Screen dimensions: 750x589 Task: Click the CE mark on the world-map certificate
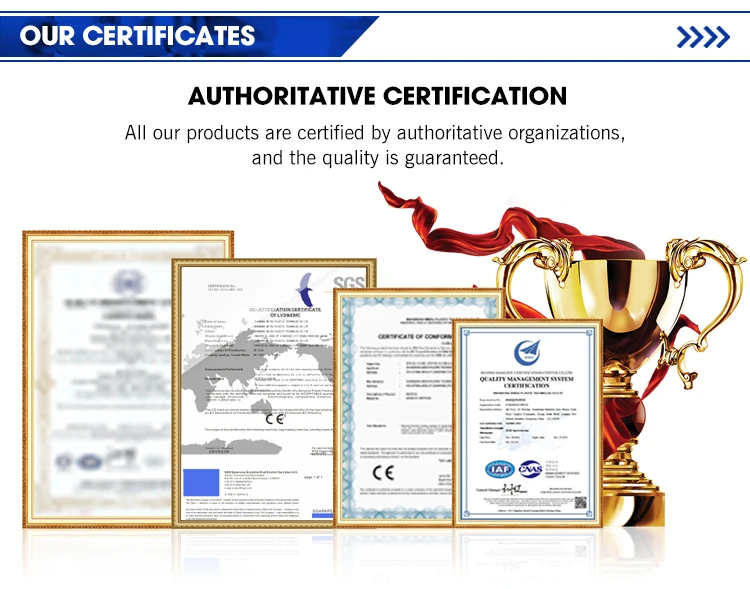click(x=275, y=419)
